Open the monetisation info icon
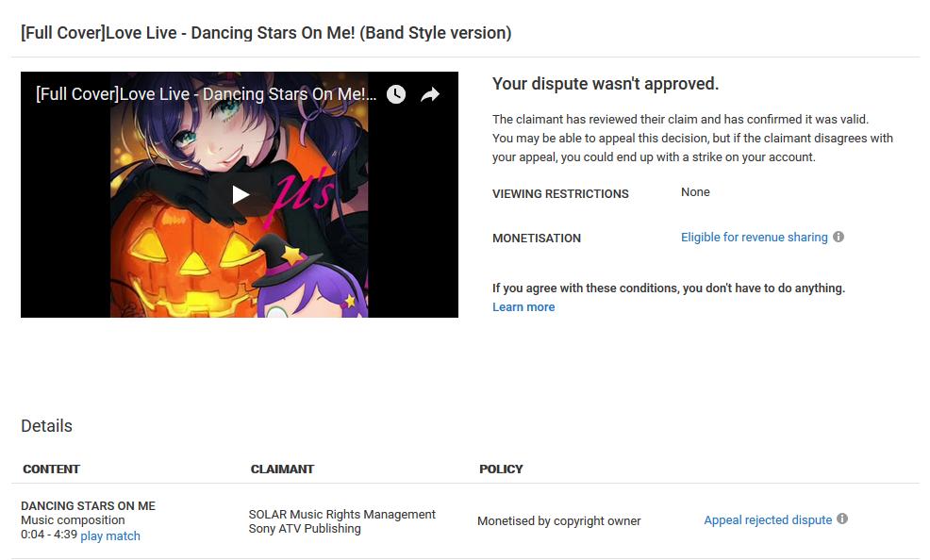Viewport: 930px width, 560px height. coord(839,237)
